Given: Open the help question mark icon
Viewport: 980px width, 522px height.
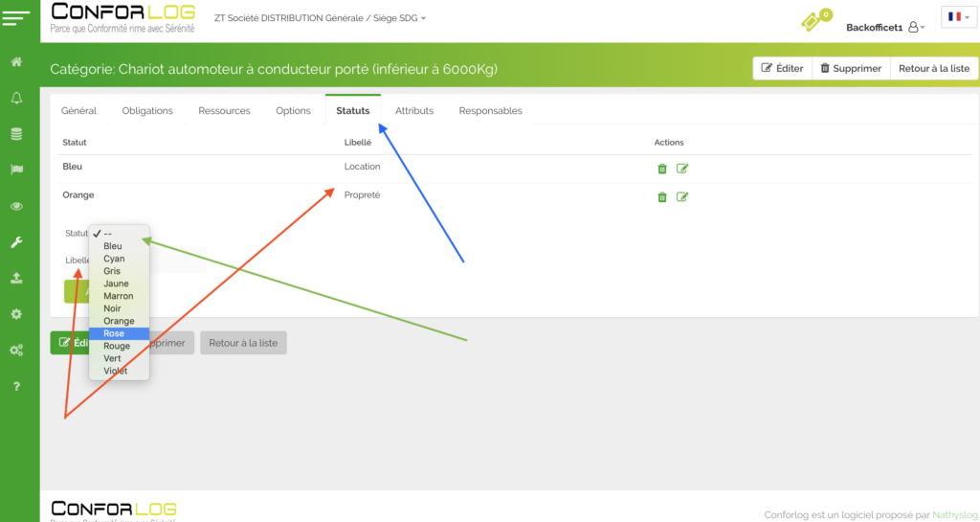Looking at the screenshot, I should point(16,386).
